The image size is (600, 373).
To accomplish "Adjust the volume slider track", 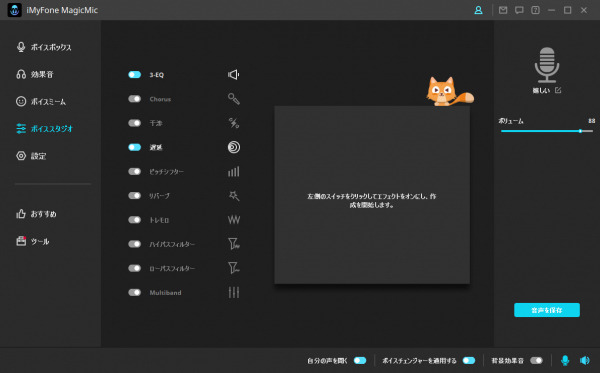I will click(x=547, y=131).
